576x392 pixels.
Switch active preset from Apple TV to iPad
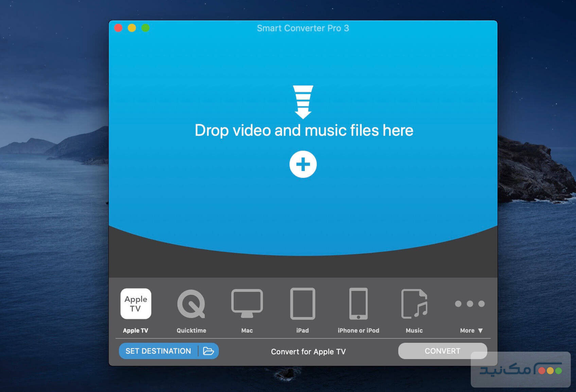coord(302,304)
